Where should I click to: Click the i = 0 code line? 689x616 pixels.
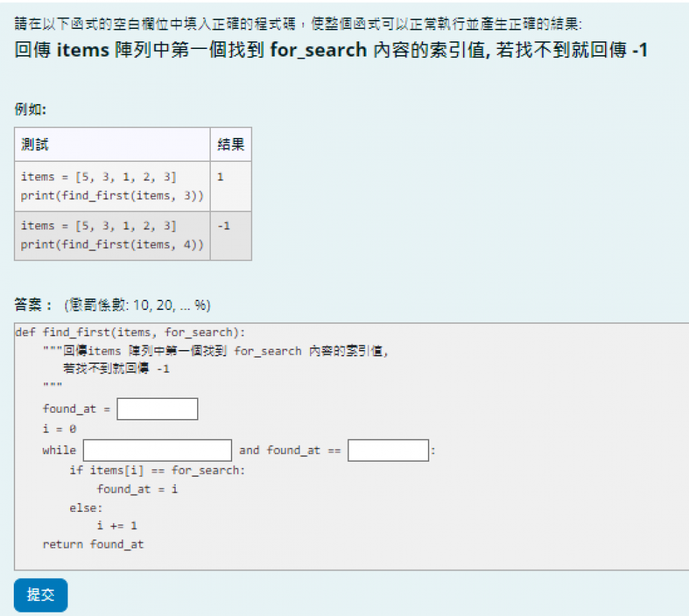pyautogui.click(x=59, y=429)
